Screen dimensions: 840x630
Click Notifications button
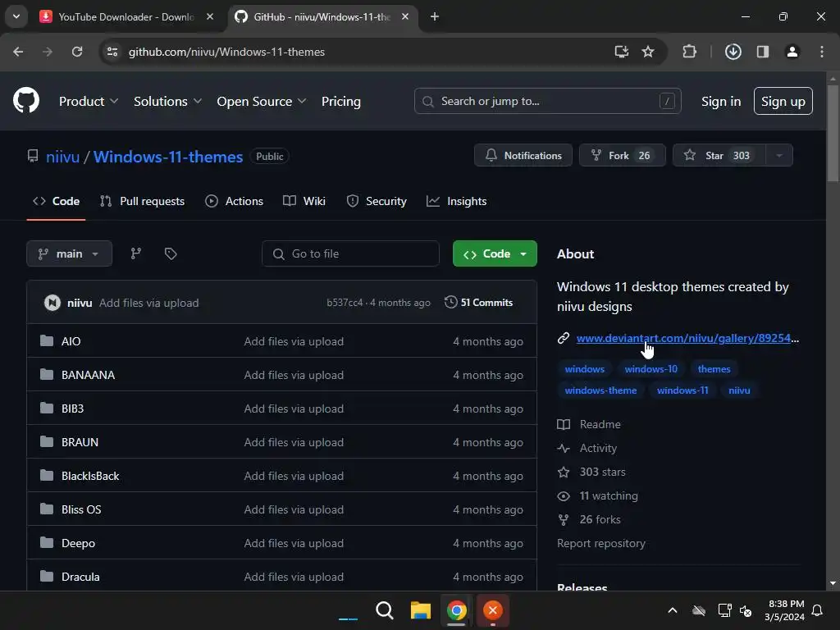click(523, 155)
